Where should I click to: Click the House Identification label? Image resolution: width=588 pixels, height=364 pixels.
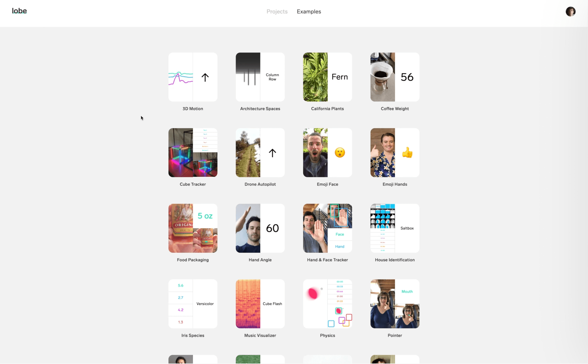(395, 260)
